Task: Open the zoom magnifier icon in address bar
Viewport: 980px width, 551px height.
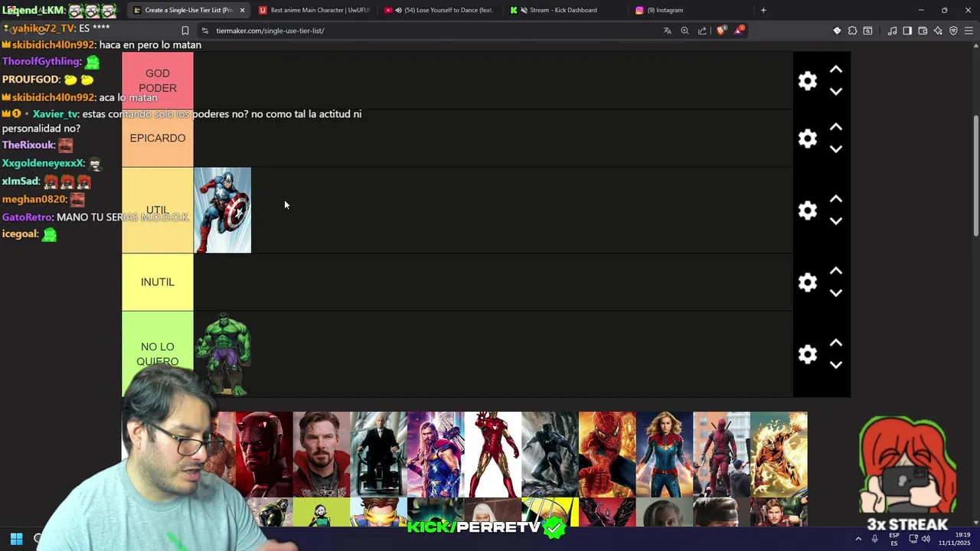Action: tap(684, 31)
